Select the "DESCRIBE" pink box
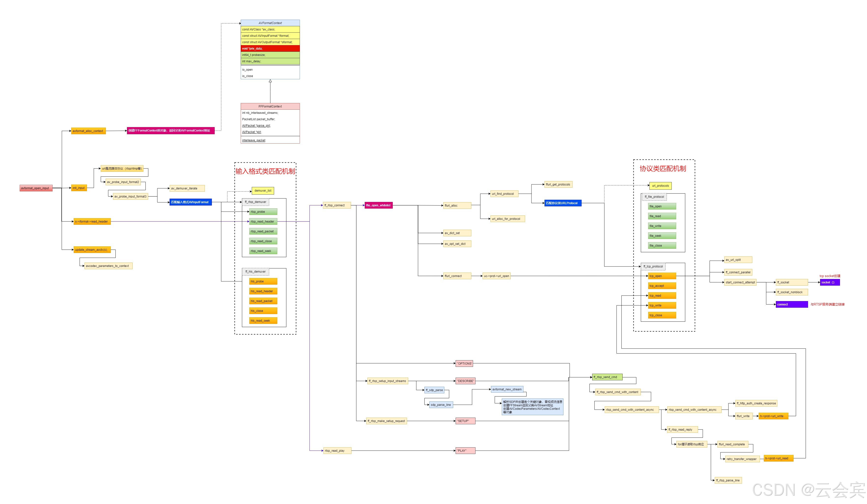Screen dimensions: 867x504 coord(465,381)
